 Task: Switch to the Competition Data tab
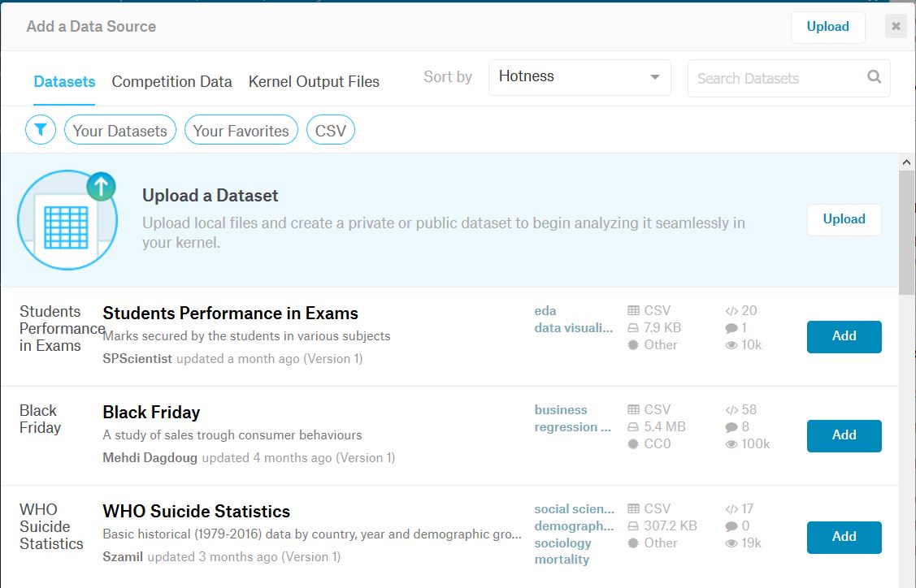click(x=171, y=81)
